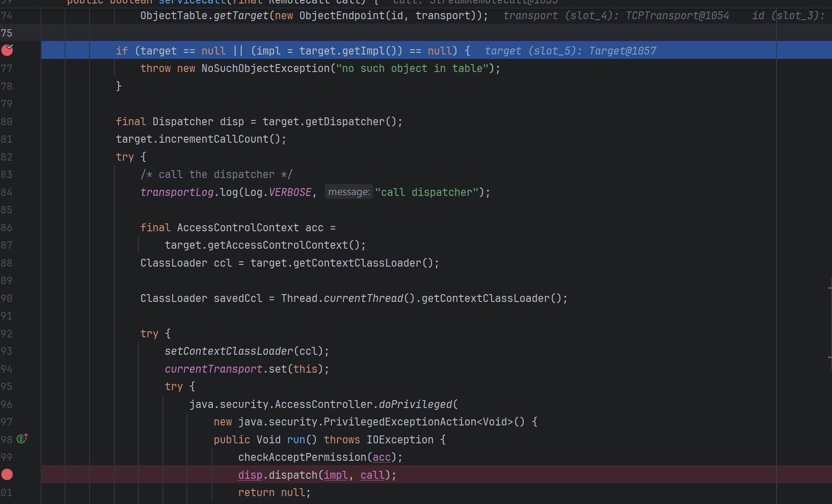The width and height of the screenshot is (832, 504).
Task: Click the underlined 'impl' argument in dispatch call
Action: coord(335,475)
